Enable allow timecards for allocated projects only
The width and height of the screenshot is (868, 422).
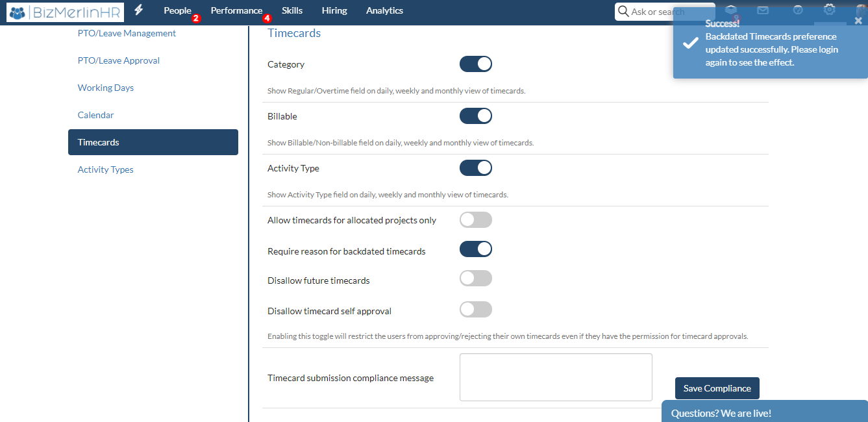[476, 219]
